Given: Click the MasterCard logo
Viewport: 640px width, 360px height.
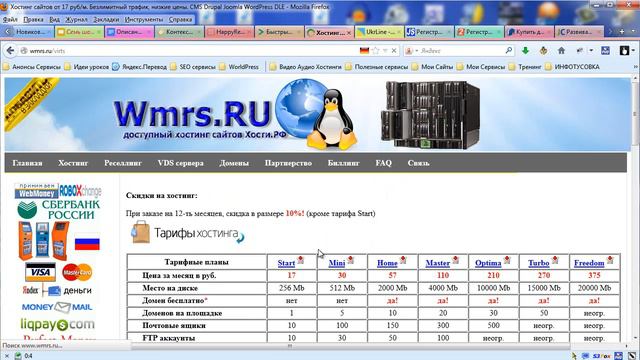Looking at the screenshot, I should coord(77,272).
